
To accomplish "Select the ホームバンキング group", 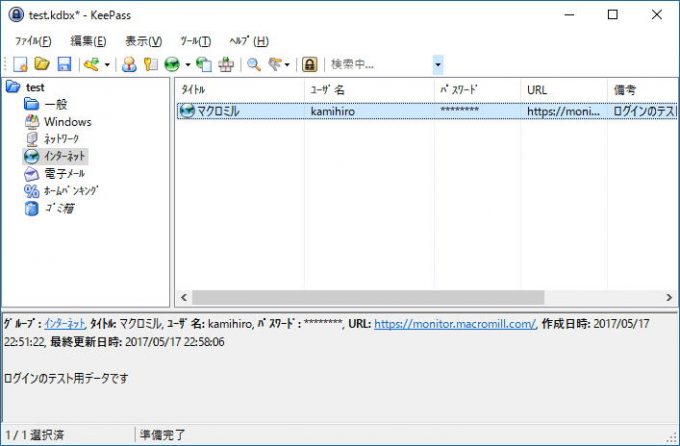I will [71, 191].
